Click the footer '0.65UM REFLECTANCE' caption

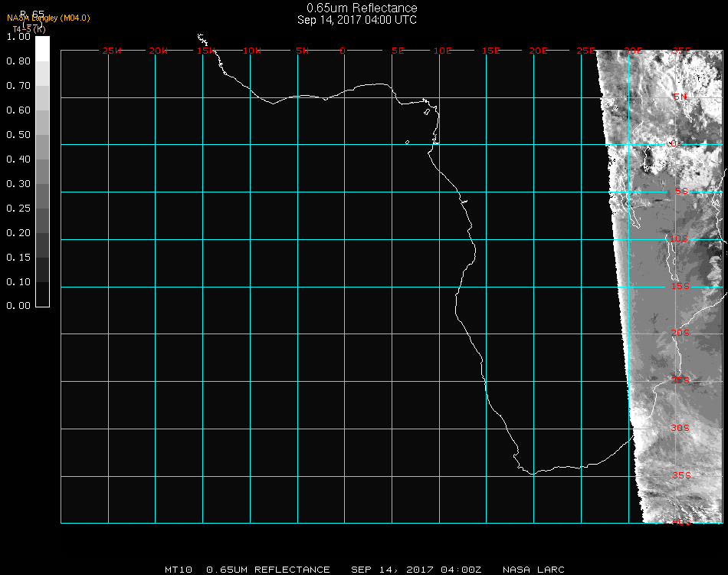coord(268,570)
